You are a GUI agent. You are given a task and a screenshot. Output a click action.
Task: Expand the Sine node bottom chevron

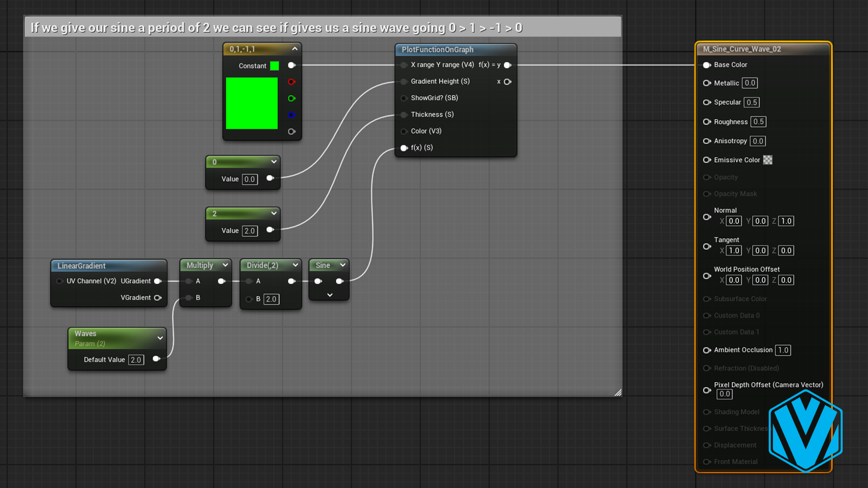329,295
